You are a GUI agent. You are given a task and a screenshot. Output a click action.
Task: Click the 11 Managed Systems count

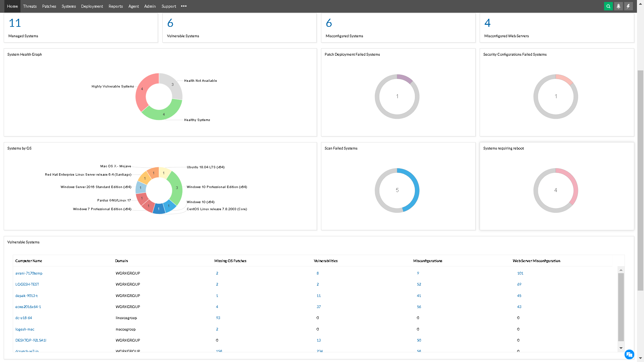click(15, 23)
